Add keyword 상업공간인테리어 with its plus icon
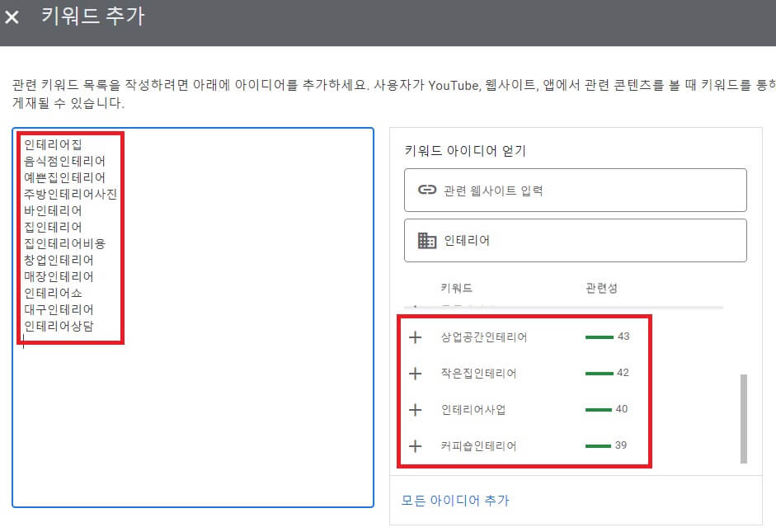The width and height of the screenshot is (776, 532). tap(416, 337)
